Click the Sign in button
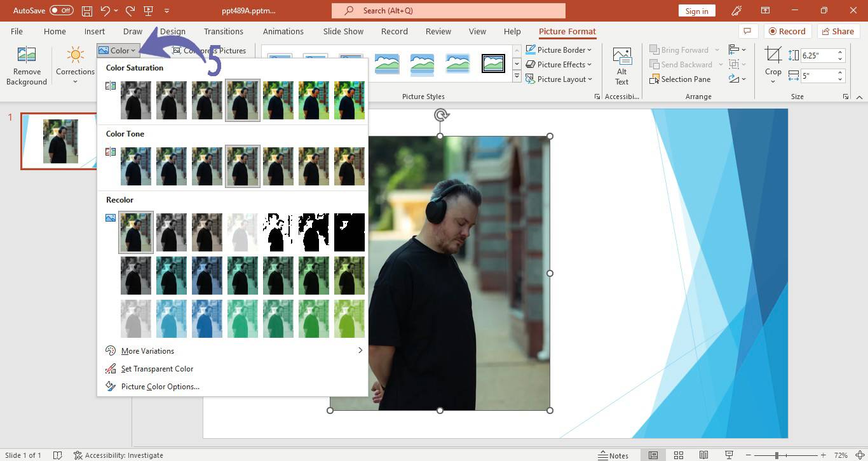Screen dimensions: 868x461 point(696,11)
